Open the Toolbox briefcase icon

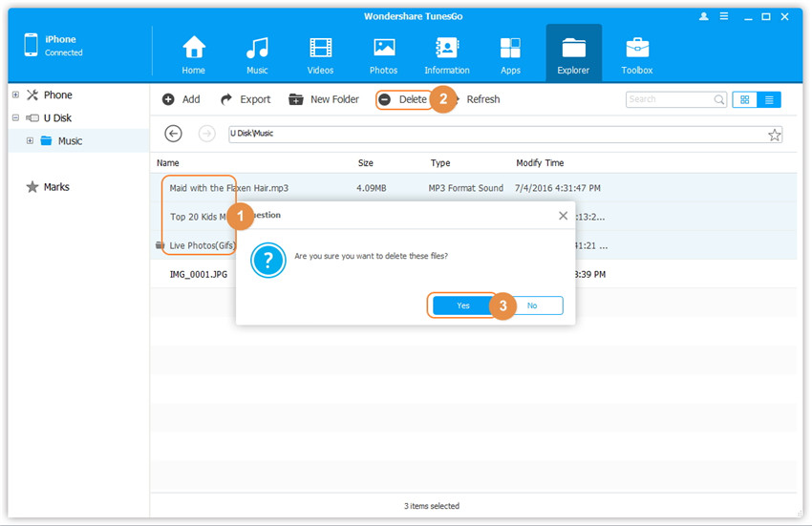(637, 48)
